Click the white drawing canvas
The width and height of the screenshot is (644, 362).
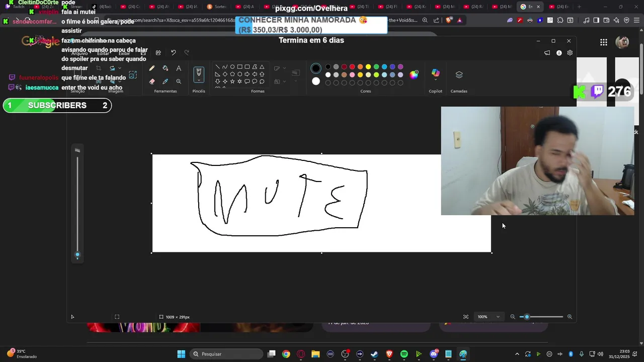pos(321,203)
